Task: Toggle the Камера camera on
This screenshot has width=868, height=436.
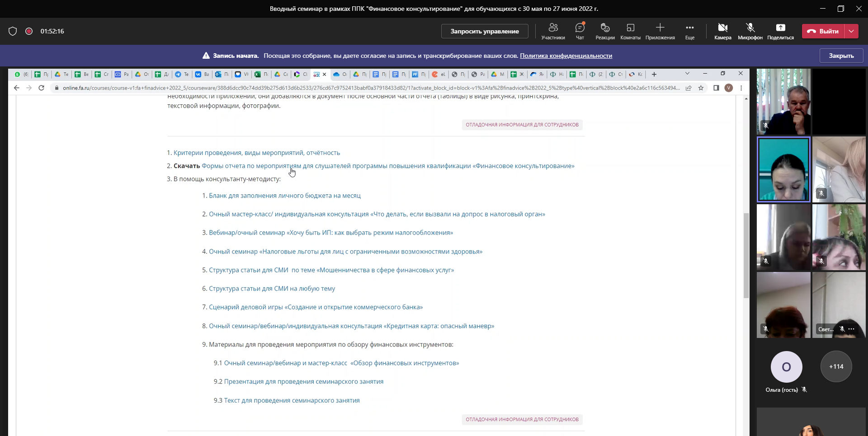Action: point(722,31)
